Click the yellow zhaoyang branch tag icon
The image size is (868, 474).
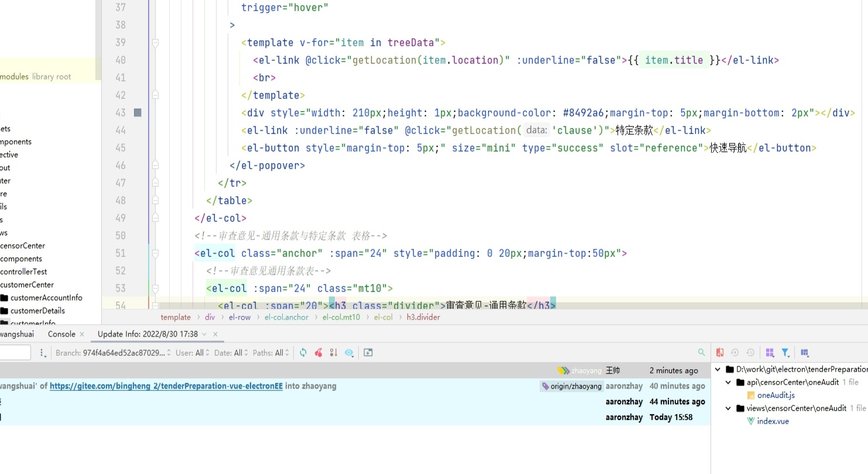[564, 370]
